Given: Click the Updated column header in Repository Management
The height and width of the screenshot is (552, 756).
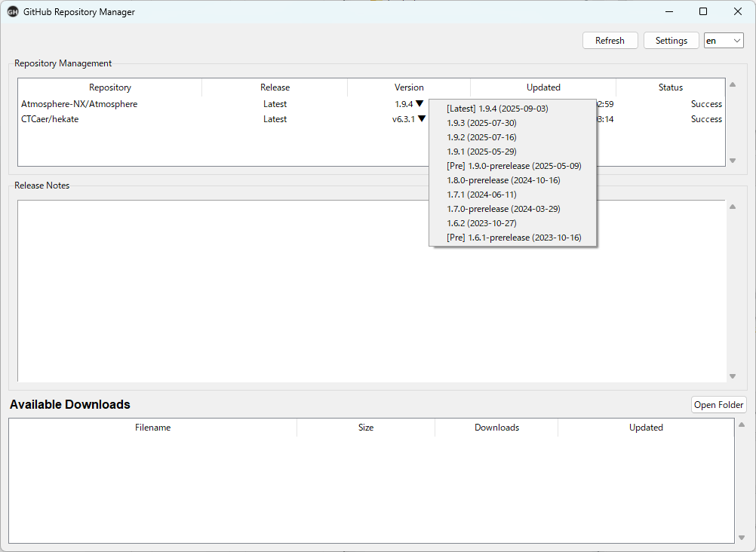Looking at the screenshot, I should pos(543,87).
